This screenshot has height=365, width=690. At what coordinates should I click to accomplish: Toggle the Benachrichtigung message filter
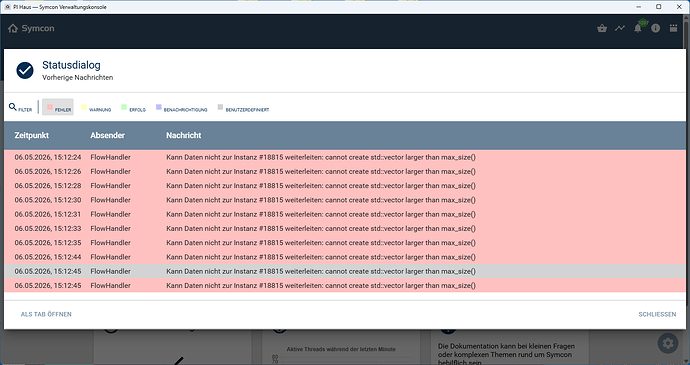pos(181,107)
